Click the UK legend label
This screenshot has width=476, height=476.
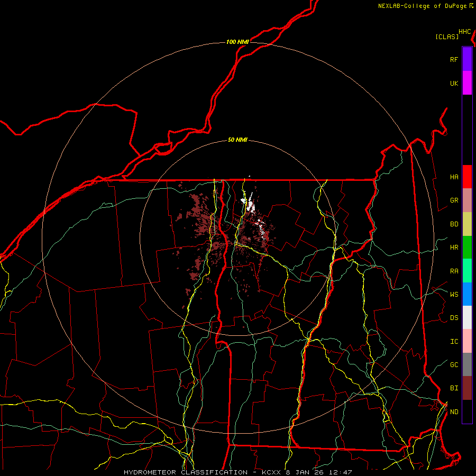454,83
